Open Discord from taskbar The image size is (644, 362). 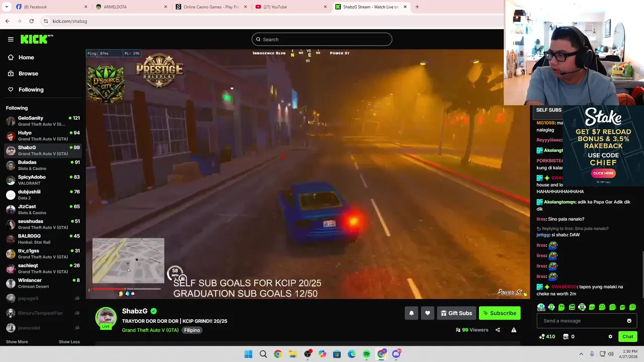coord(396,354)
